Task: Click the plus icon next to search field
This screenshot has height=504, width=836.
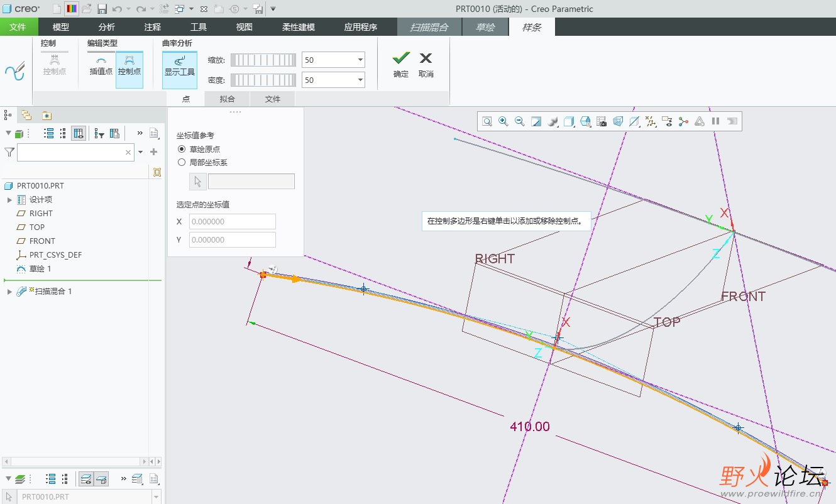Action: [153, 152]
